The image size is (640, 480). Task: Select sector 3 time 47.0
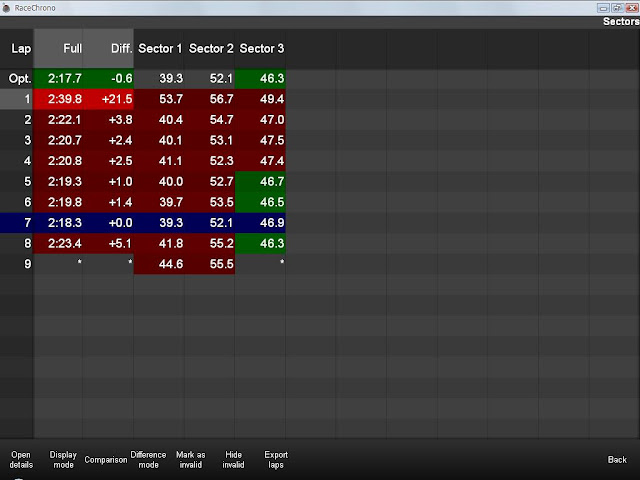click(x=260, y=120)
